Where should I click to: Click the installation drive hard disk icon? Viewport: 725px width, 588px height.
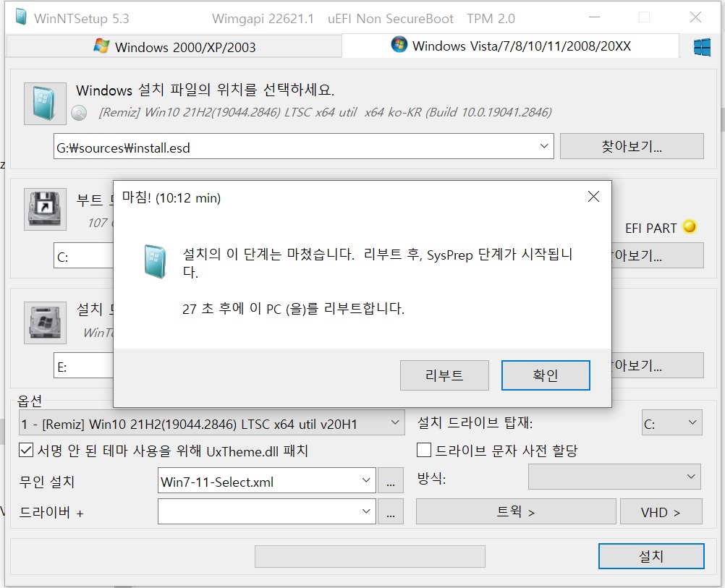click(45, 323)
